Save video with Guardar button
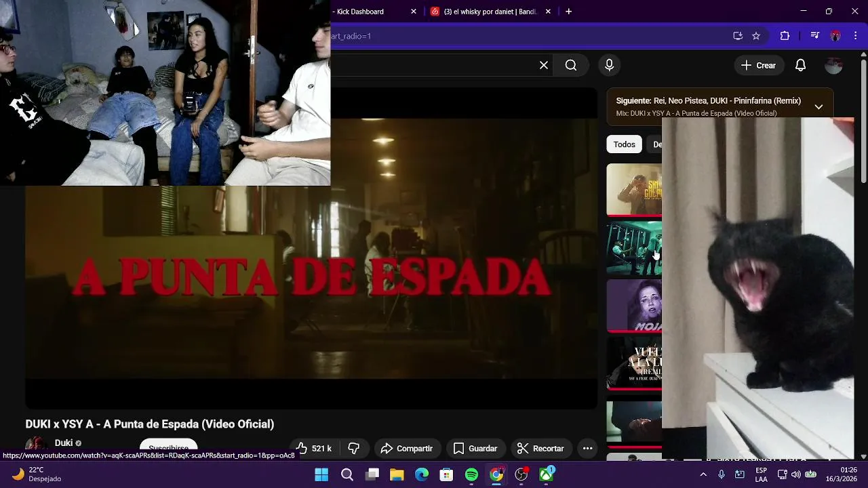Screen dimensions: 868x488 coord(475,448)
